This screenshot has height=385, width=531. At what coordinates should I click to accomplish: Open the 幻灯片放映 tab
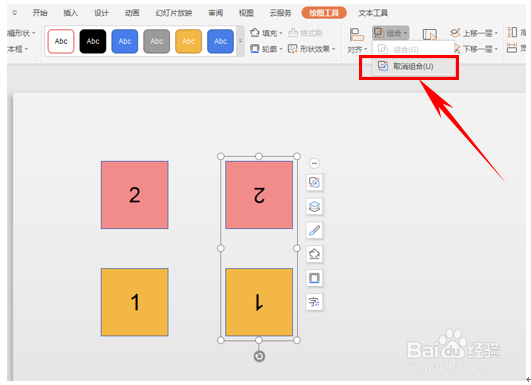click(174, 13)
